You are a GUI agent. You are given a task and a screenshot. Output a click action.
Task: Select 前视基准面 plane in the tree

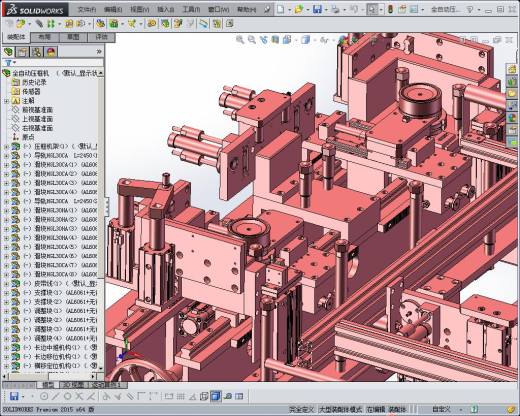[x=37, y=110]
